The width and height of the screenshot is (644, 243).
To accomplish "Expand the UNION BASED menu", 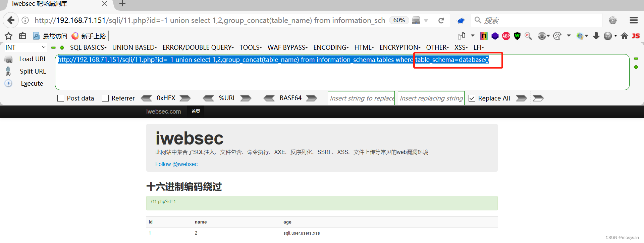I will [135, 47].
